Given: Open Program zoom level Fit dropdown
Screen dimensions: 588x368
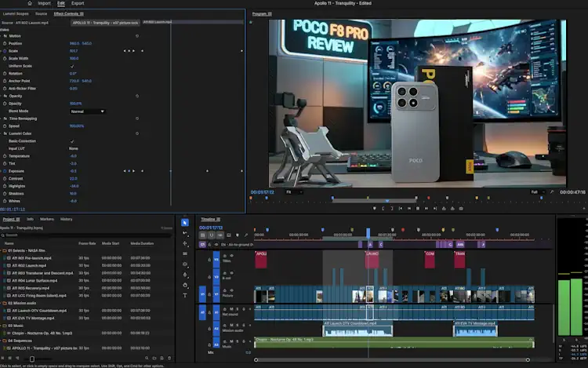Looking at the screenshot, I should 294,192.
